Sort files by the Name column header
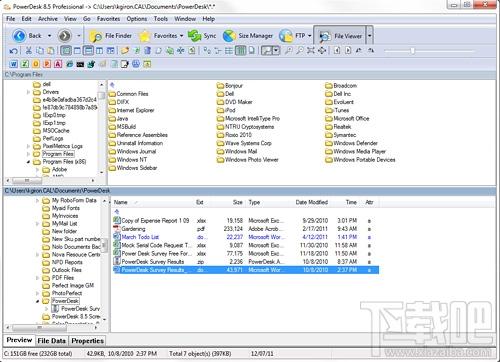Viewport: 500px width, 362px height. click(153, 202)
